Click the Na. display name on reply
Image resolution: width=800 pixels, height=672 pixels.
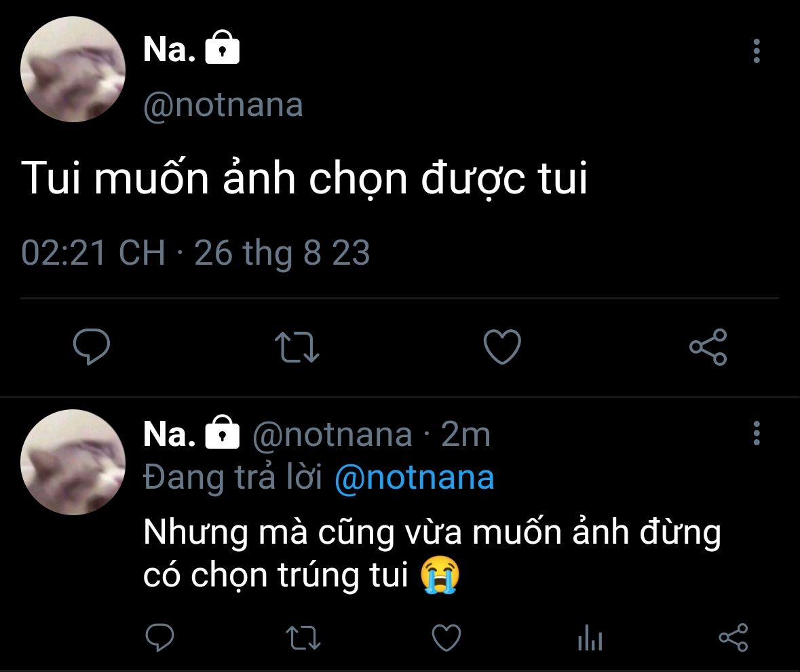pyautogui.click(x=170, y=434)
